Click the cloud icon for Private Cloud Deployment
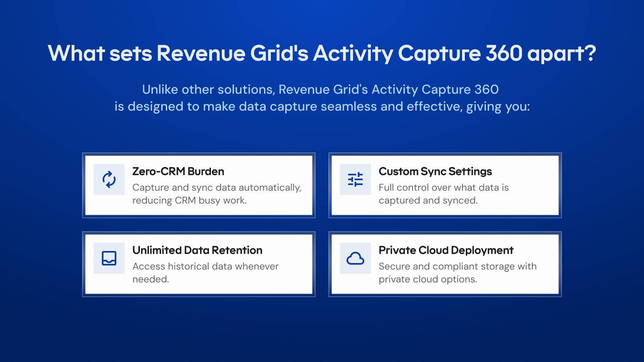Screen dimensions: 644x362 (355, 258)
